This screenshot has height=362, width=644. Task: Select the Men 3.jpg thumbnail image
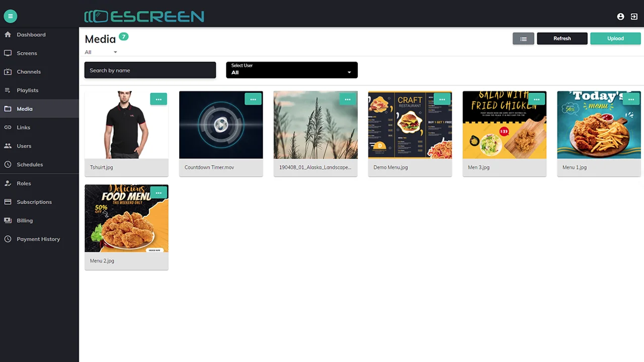point(505,125)
